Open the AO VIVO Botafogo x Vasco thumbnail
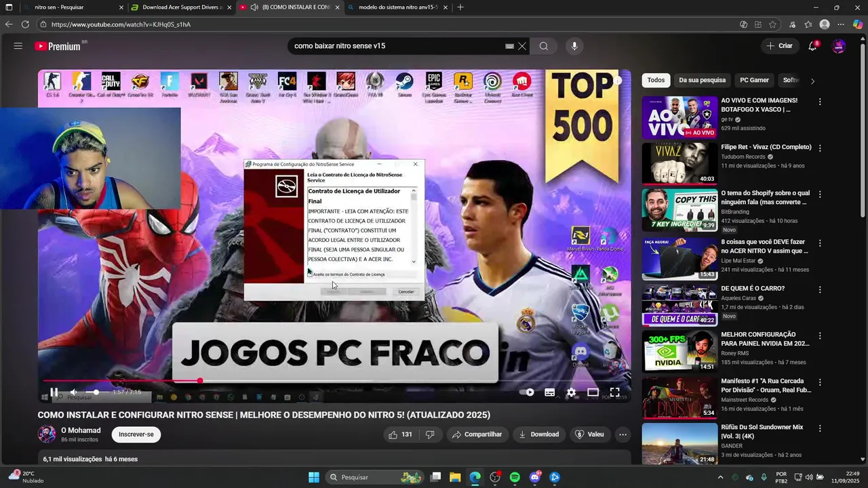868x488 pixels. pos(679,117)
